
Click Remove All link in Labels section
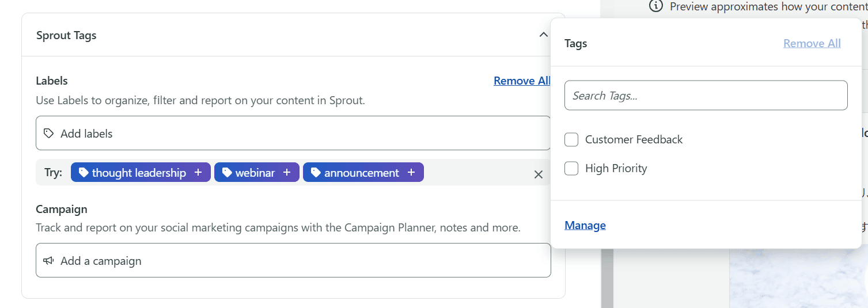(x=521, y=81)
